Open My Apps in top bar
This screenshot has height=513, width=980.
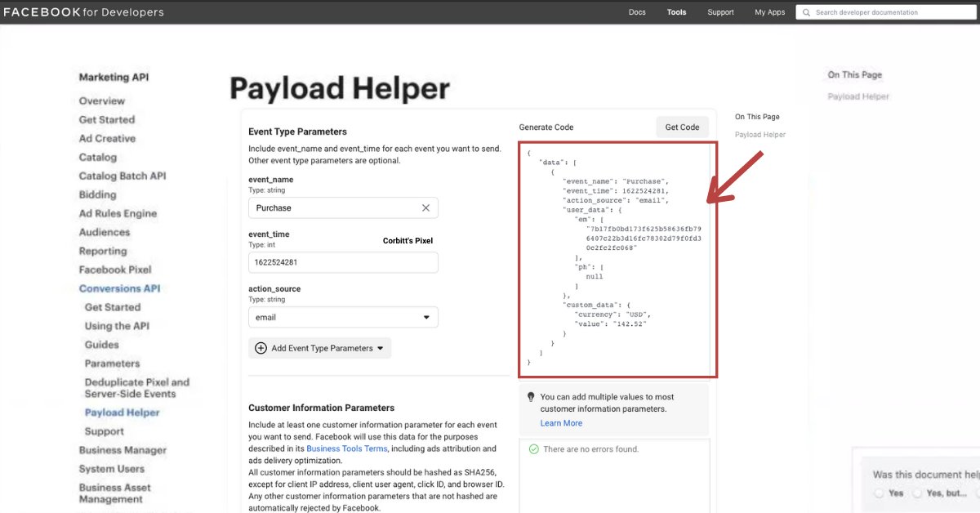[x=769, y=12]
